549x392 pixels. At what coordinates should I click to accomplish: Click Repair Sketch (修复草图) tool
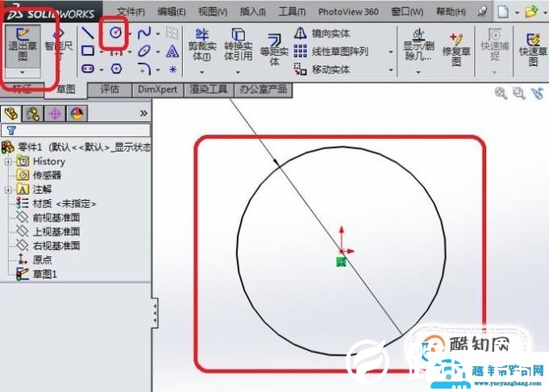(456, 49)
